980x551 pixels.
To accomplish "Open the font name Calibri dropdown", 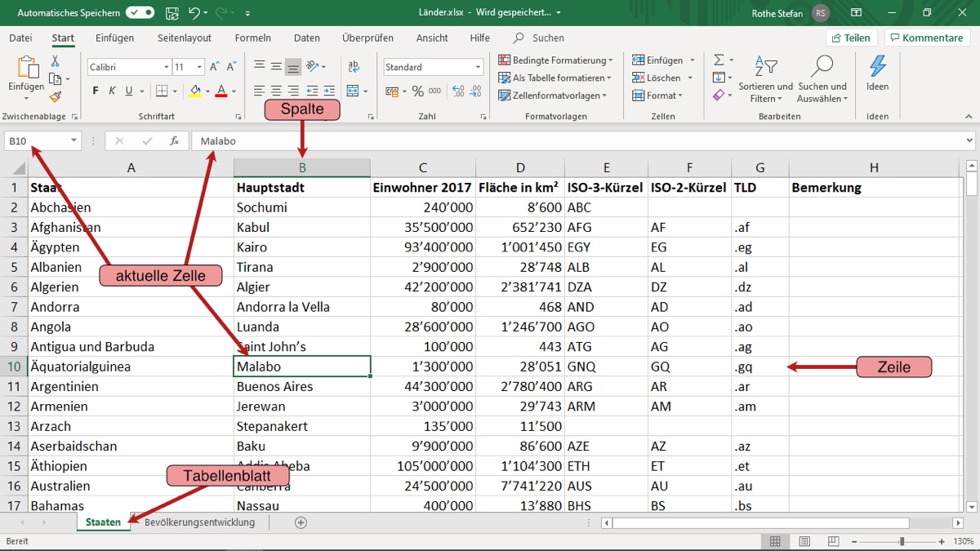I will [x=167, y=68].
